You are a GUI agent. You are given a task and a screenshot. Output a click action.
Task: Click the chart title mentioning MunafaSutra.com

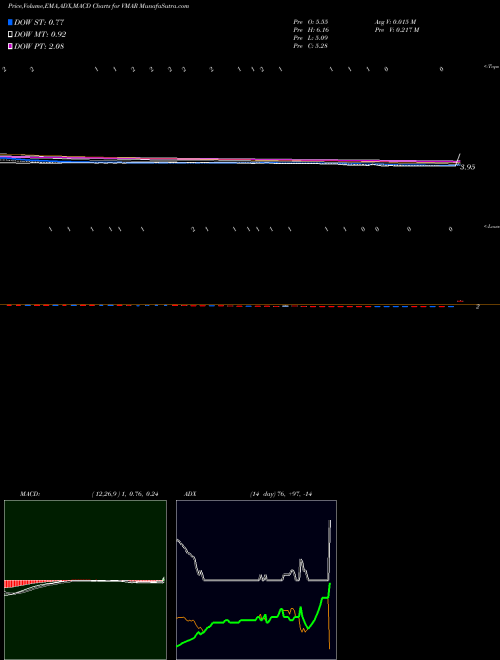98,6
